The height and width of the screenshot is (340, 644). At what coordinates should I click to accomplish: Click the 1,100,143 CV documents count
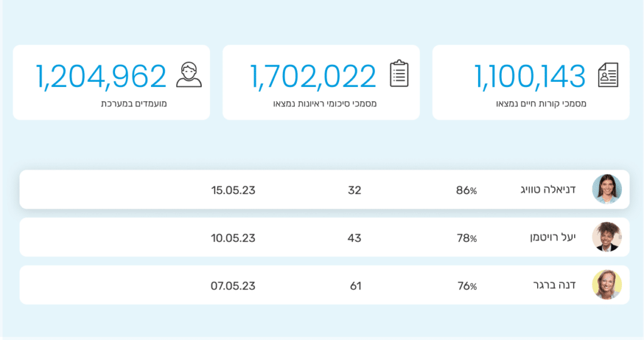tap(531, 76)
